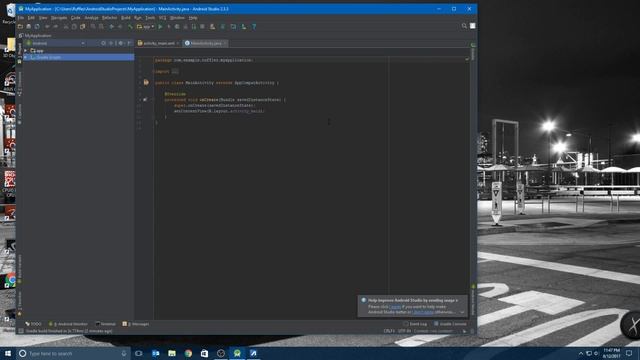
Task: Open app run configuration dropdown
Action: point(146,27)
